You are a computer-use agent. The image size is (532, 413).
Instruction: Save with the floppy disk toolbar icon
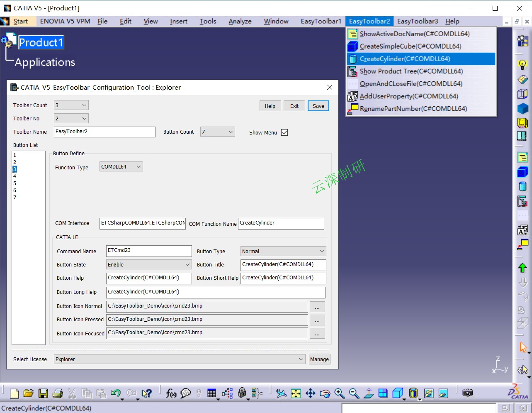43,393
